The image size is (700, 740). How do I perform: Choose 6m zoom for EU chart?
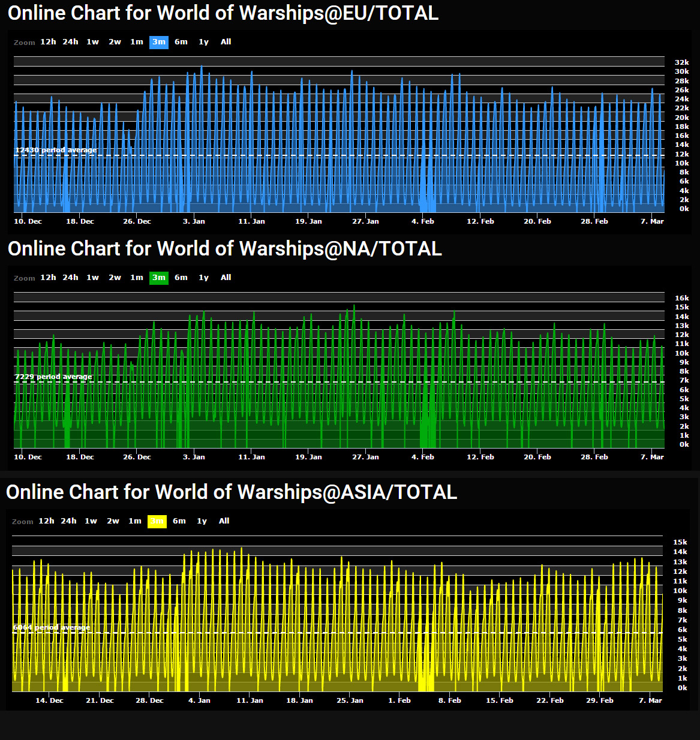tap(181, 42)
